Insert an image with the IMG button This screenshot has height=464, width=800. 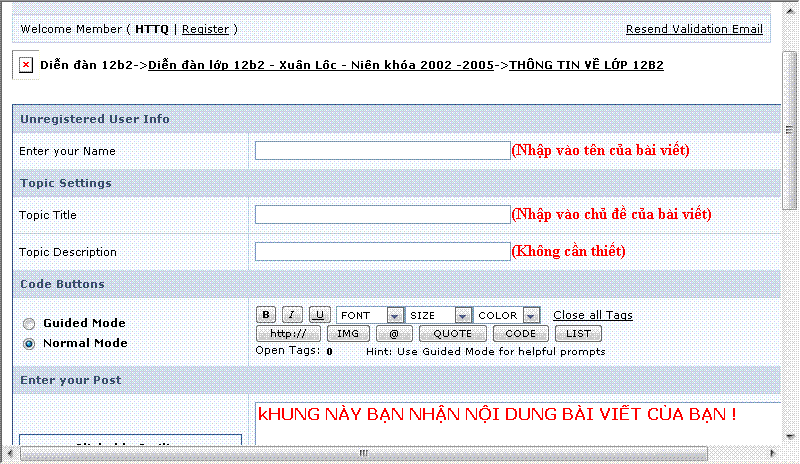[x=348, y=333]
